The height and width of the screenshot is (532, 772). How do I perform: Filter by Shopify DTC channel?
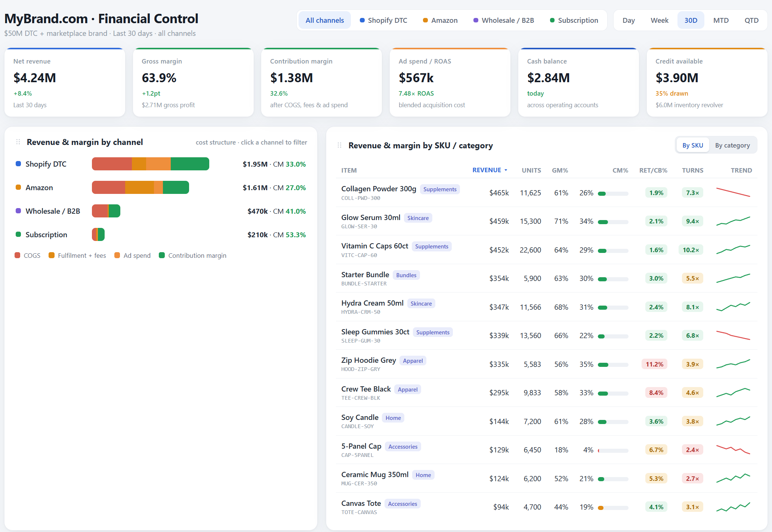383,20
